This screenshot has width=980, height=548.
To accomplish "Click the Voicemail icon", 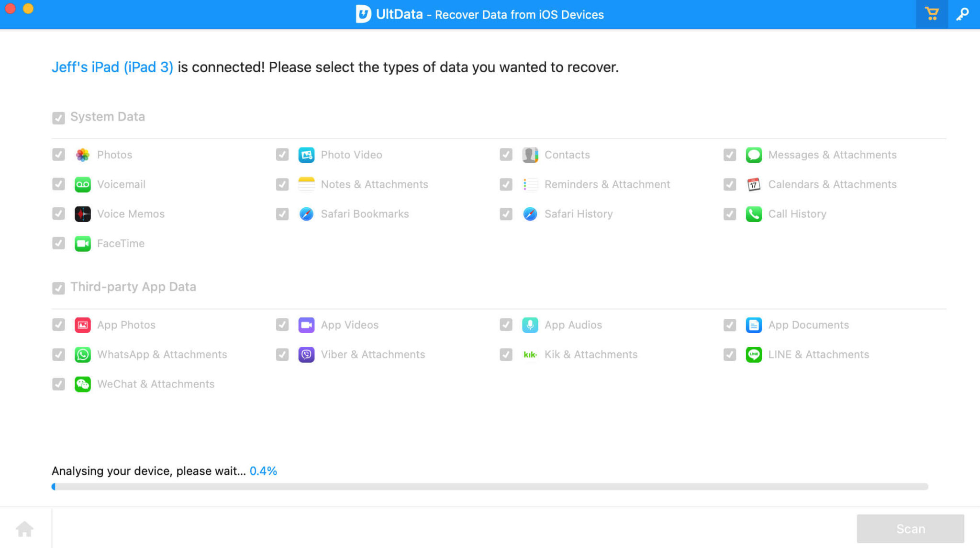I will tap(83, 184).
